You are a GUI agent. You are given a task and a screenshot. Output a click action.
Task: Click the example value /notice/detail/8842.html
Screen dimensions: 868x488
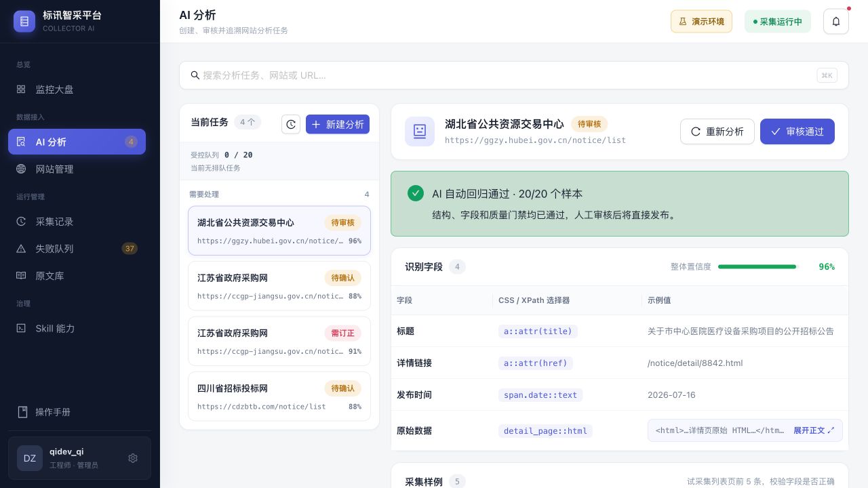click(x=695, y=363)
